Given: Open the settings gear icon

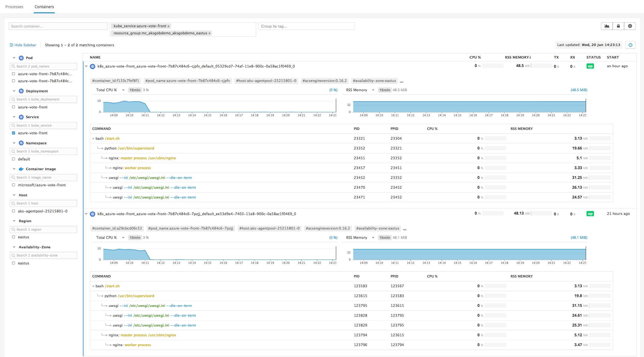Looking at the screenshot, I should pos(630,26).
